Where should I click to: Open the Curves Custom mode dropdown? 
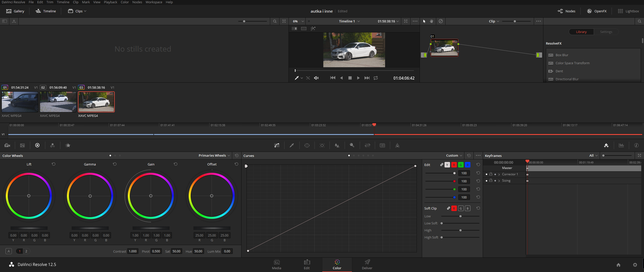click(454, 156)
